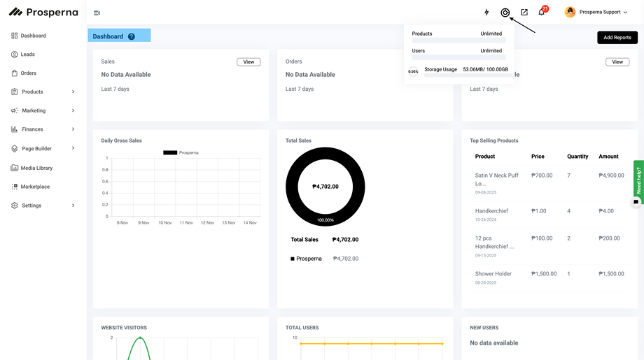Viewport: 644px width, 360px height.
Task: Click the Products usage bar in popup
Action: 458,41
